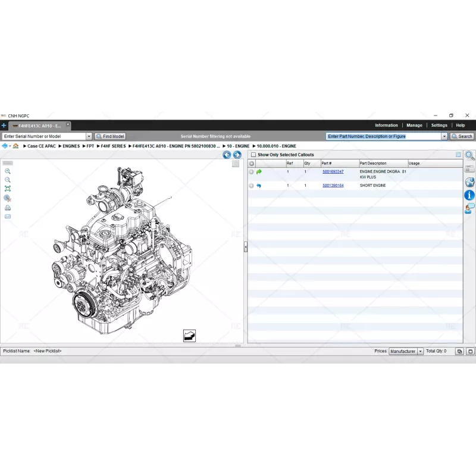Viewport: 476px width, 476px height.
Task: Open the Settings menu
Action: [439, 126]
